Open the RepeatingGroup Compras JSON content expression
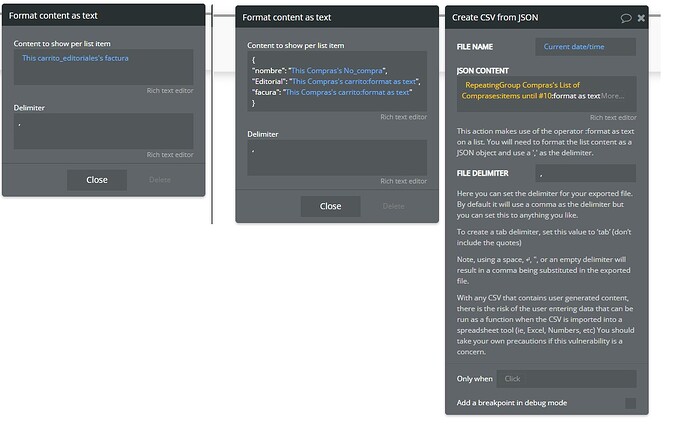The image size is (690, 442). (x=531, y=91)
